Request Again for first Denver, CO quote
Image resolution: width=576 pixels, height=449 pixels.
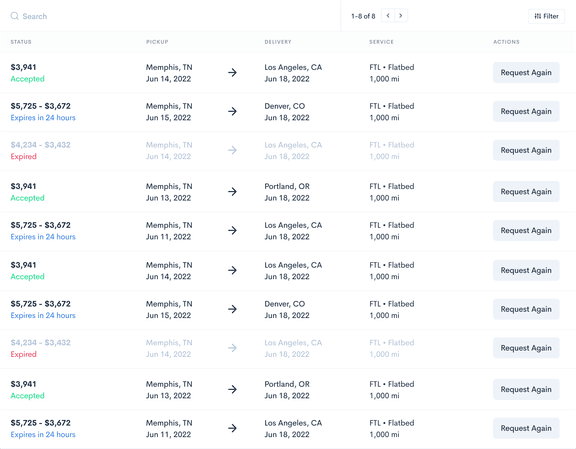pyautogui.click(x=526, y=111)
